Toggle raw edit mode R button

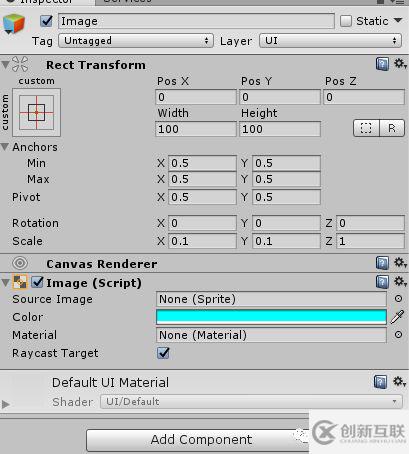(x=392, y=128)
